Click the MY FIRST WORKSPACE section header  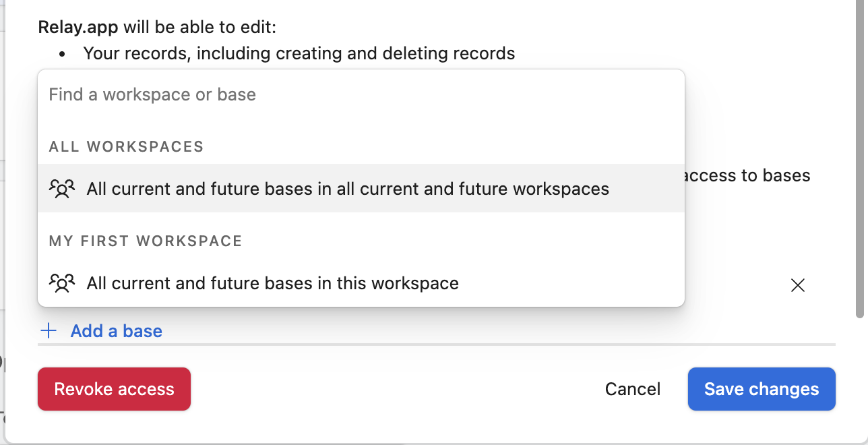point(145,241)
